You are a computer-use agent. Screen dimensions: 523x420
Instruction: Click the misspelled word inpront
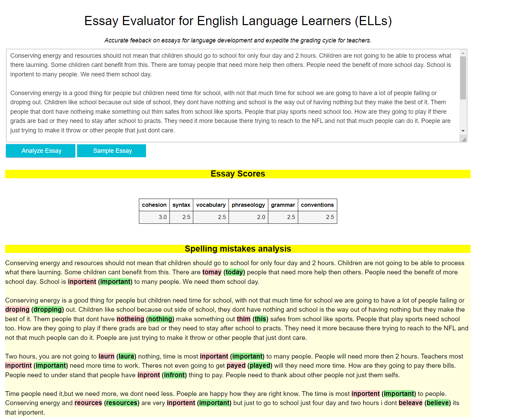149,375
